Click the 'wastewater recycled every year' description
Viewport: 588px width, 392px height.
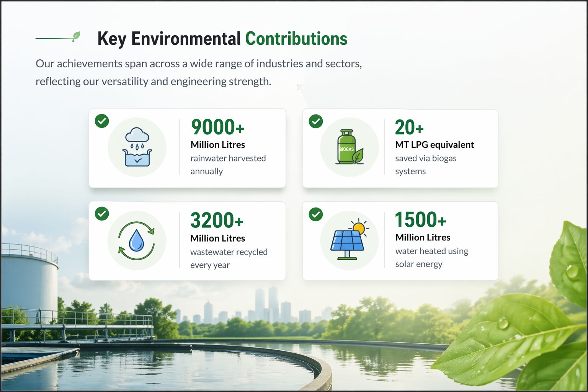229,258
